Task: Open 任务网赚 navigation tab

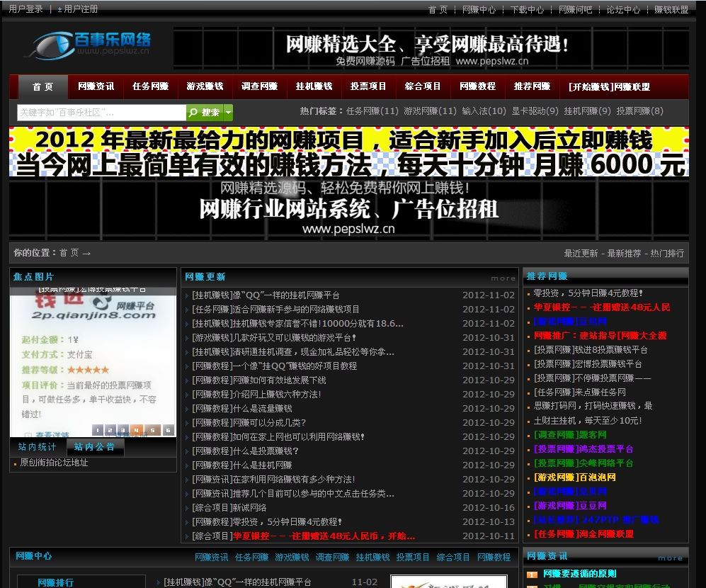Action: coord(150,86)
